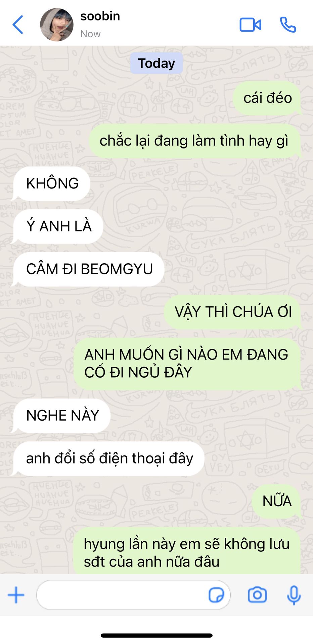
Task: Open soobin's profile picture
Action: coord(57,25)
